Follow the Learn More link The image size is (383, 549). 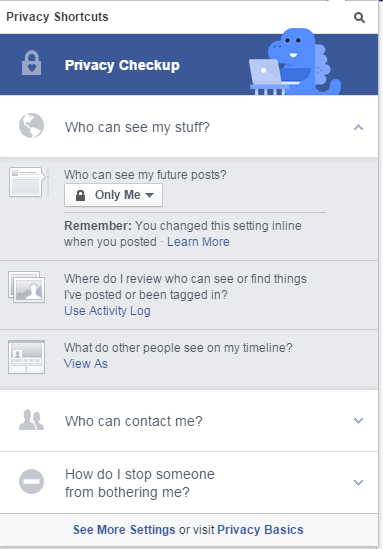click(198, 242)
